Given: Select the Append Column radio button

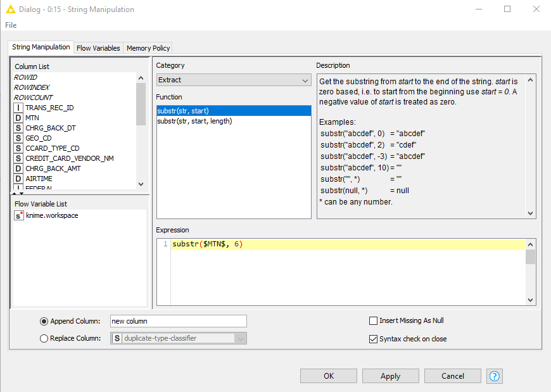Looking at the screenshot, I should point(44,322).
